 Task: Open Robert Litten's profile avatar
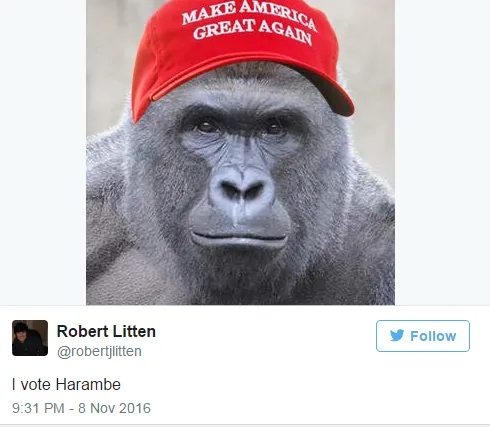30,338
